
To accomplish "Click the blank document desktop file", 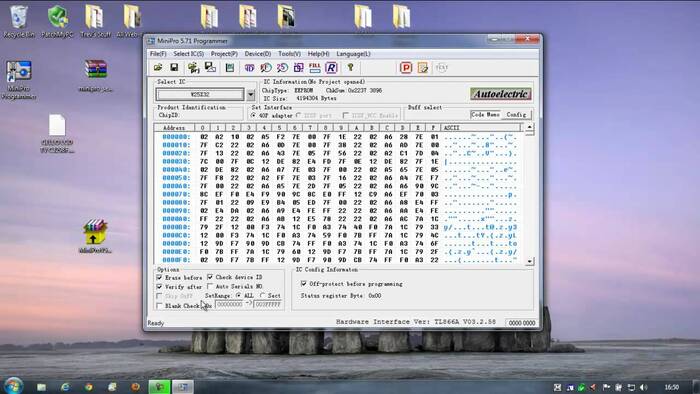I will pyautogui.click(x=57, y=133).
